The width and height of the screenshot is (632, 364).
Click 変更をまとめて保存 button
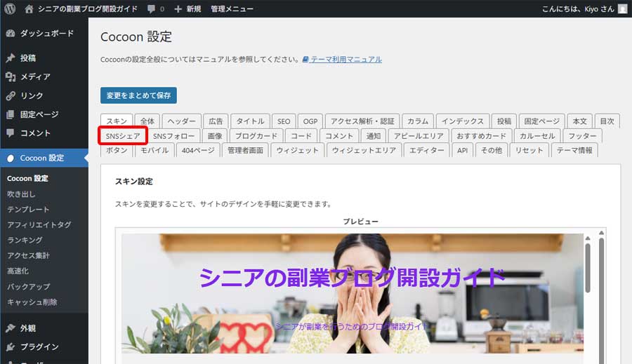138,95
